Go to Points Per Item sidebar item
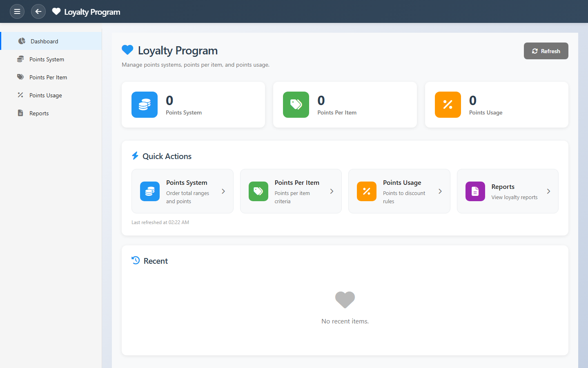This screenshot has height=368, width=588. click(48, 77)
